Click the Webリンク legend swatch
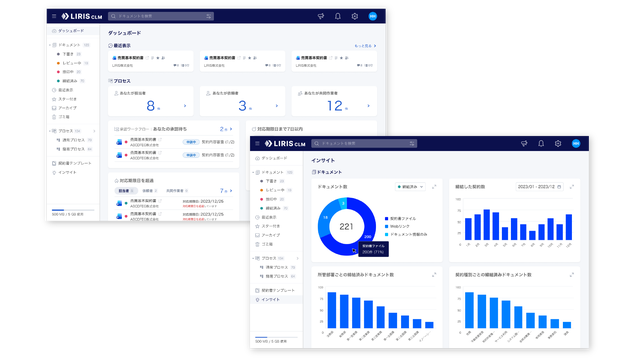640x360 pixels. [x=387, y=227]
